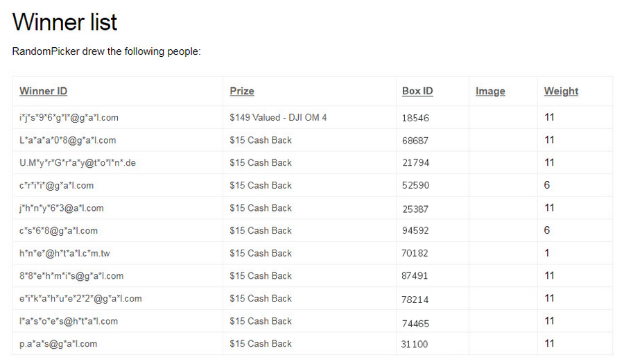Select the "$149 Valued - DJI OM 4" prize cell
The image size is (624, 364).
[x=278, y=118]
